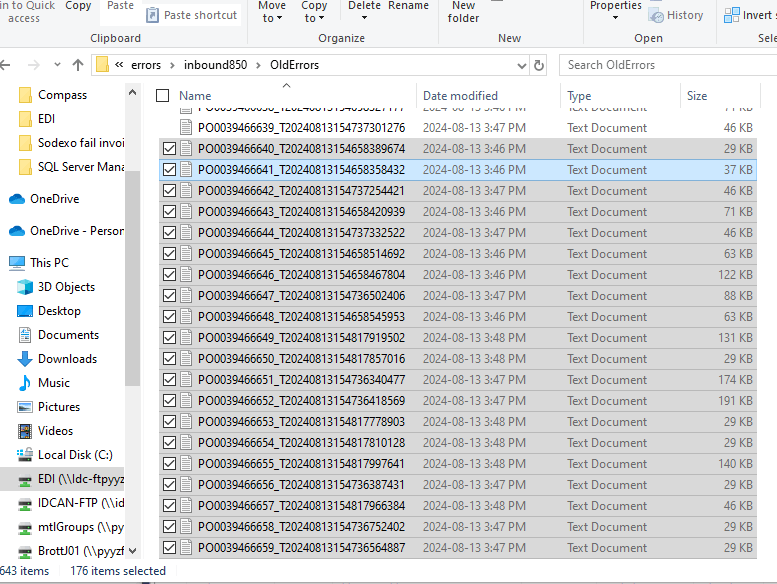Expand the Properties dropdown arrow
The height and width of the screenshot is (584, 777).
pyautogui.click(x=615, y=18)
